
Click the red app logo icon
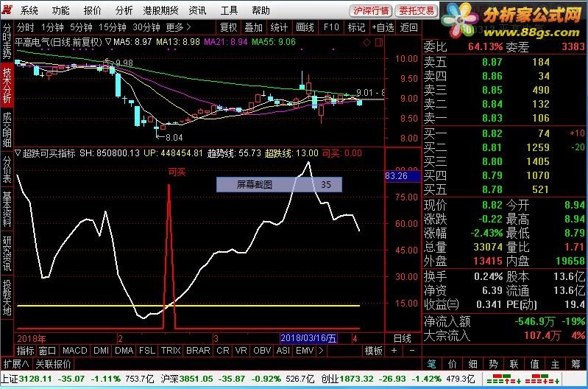click(7, 10)
